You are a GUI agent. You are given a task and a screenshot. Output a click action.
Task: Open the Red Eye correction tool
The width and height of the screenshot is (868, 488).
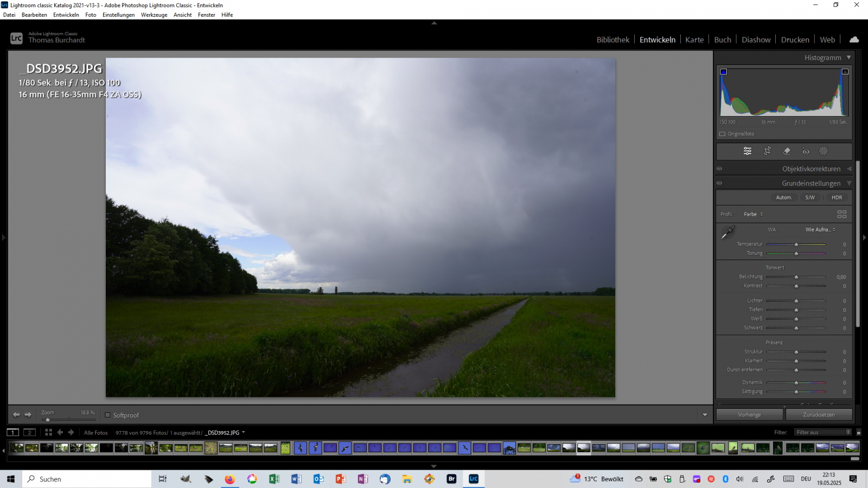806,151
